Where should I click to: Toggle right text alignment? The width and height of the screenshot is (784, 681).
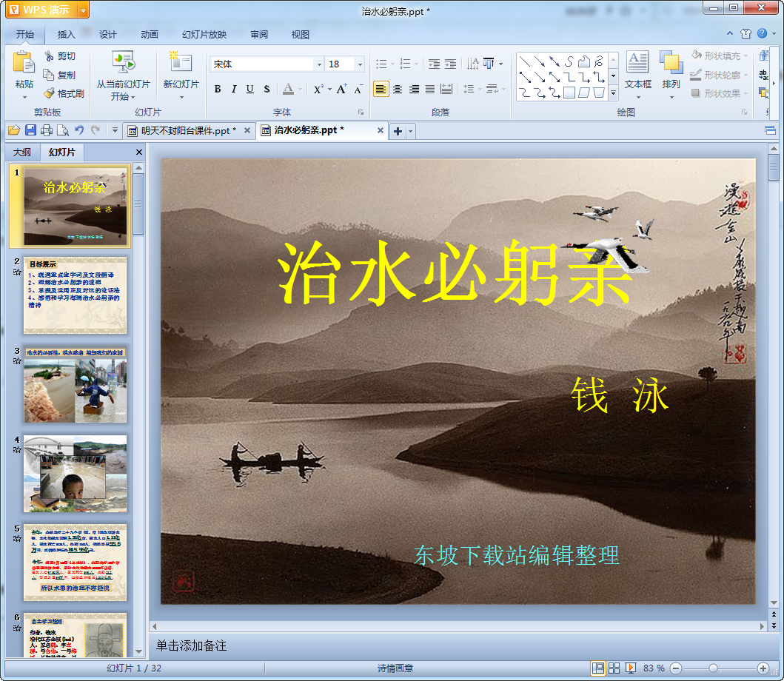click(414, 89)
